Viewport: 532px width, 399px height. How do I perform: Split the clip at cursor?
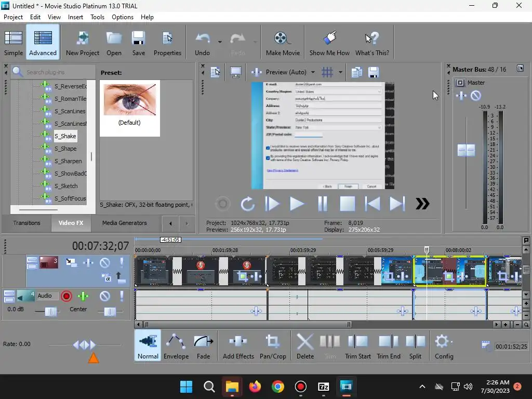415,346
